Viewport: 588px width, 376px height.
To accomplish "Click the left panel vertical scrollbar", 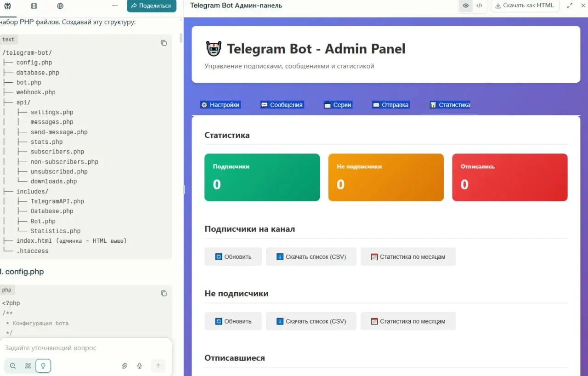I will point(181,38).
